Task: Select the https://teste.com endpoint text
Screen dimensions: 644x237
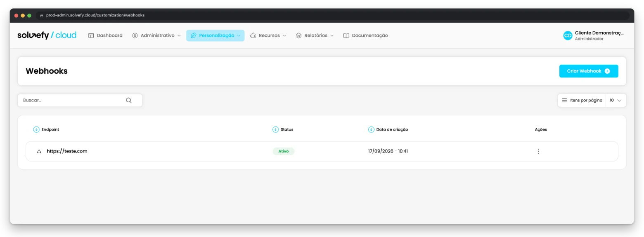Action: click(67, 151)
